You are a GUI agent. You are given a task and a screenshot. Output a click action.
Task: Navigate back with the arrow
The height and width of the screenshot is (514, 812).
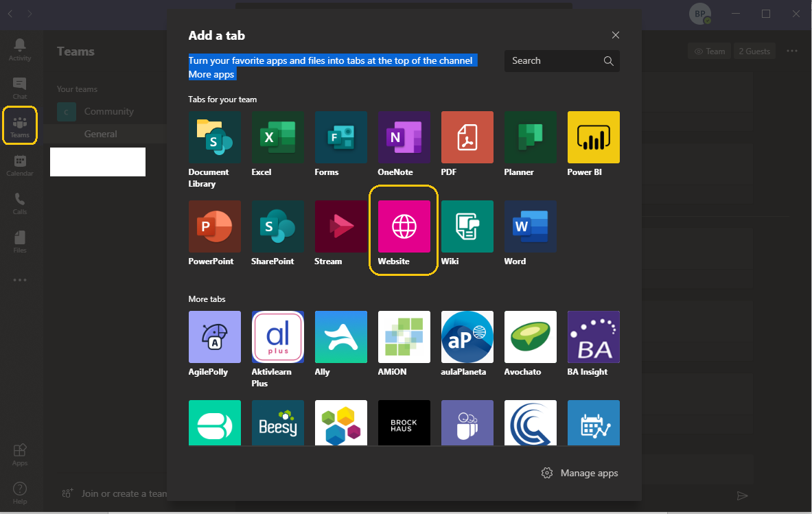click(x=10, y=14)
